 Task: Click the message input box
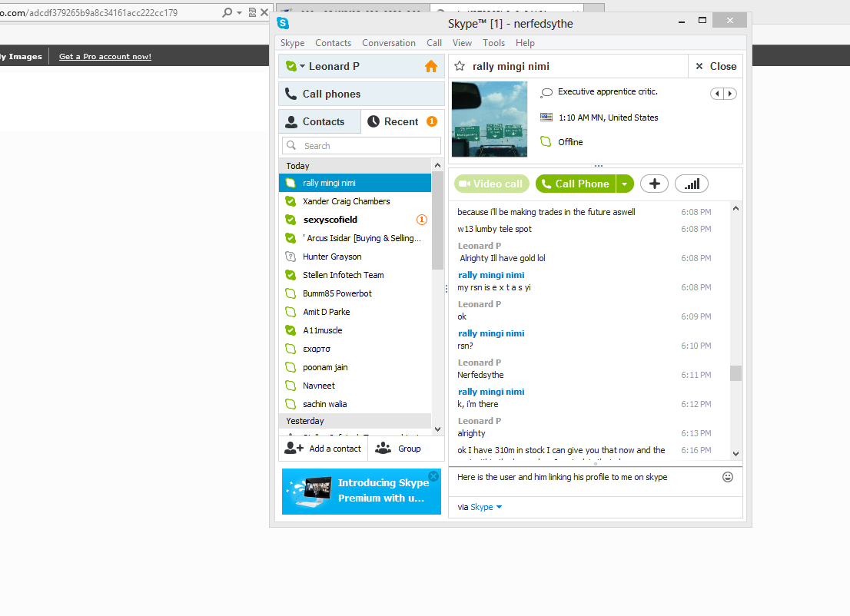(588, 481)
